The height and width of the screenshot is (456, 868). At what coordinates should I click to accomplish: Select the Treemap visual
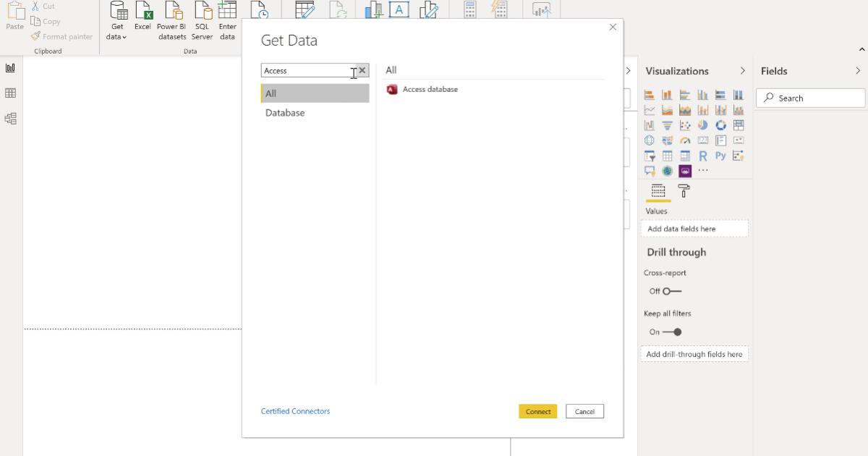(x=738, y=125)
